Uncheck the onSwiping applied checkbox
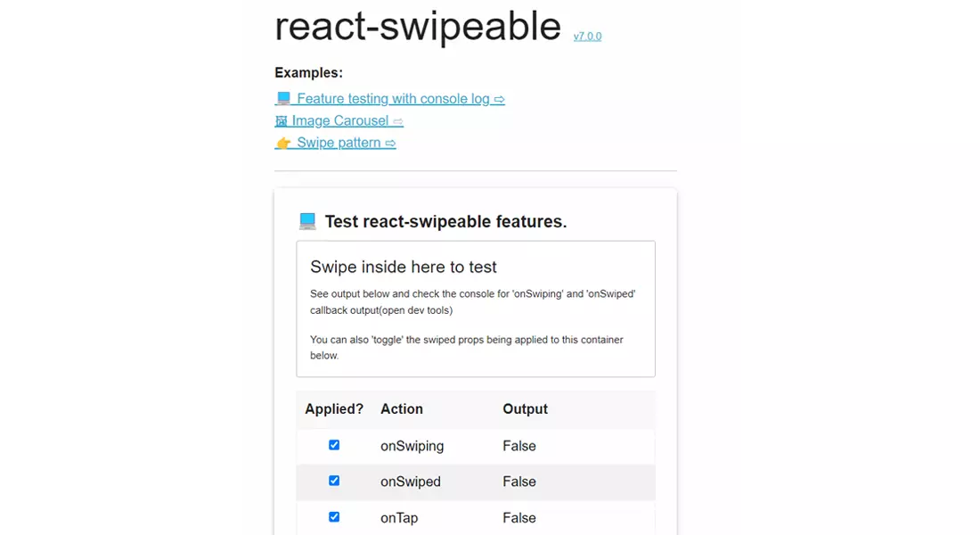The width and height of the screenshot is (980, 535). 334,445
